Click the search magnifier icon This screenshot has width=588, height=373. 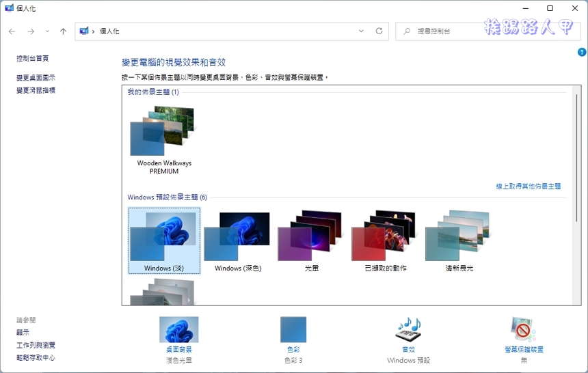[407, 31]
